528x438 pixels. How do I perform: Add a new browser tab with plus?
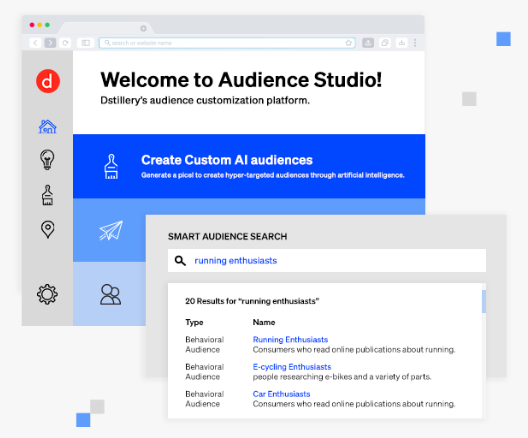pyautogui.click(x=143, y=29)
